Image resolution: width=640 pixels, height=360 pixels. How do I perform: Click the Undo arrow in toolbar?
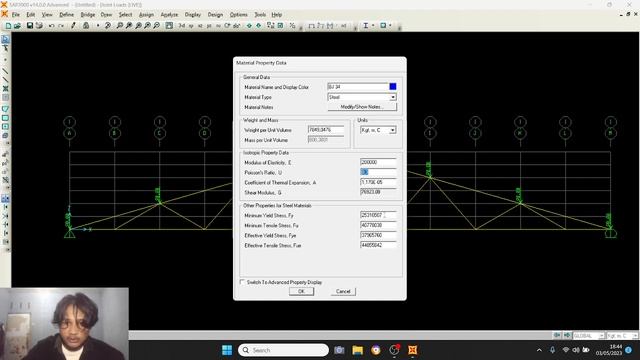point(51,26)
